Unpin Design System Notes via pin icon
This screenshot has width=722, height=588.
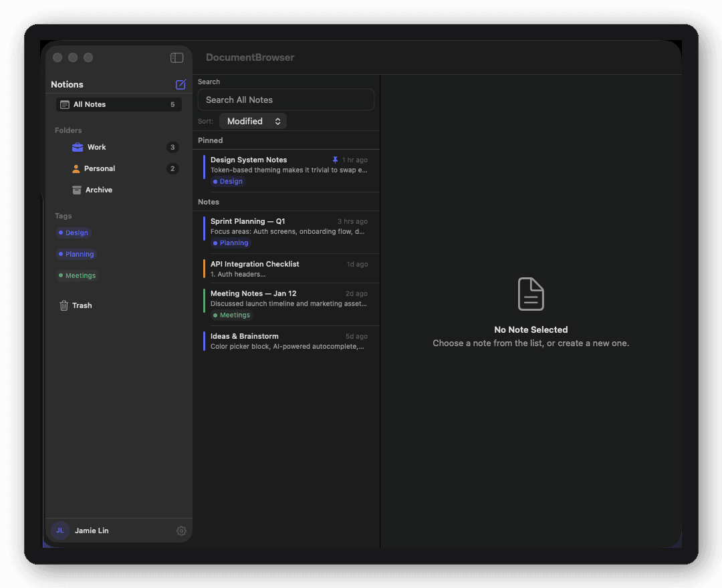pos(335,160)
